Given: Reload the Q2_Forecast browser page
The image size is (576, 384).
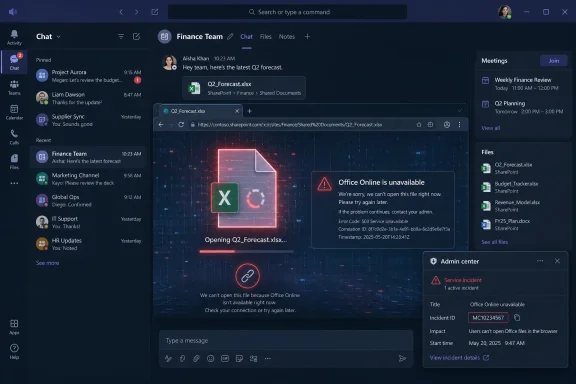Looking at the screenshot, I should (181, 125).
